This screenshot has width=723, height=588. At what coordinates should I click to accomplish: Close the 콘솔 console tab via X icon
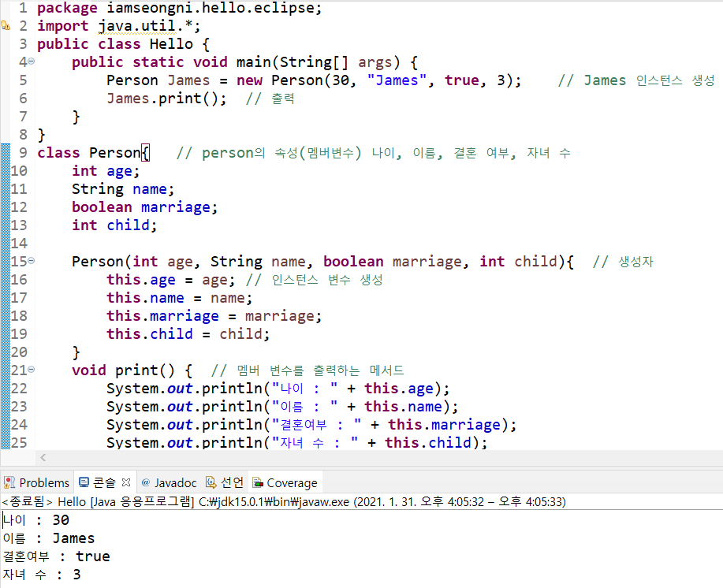pos(126,482)
